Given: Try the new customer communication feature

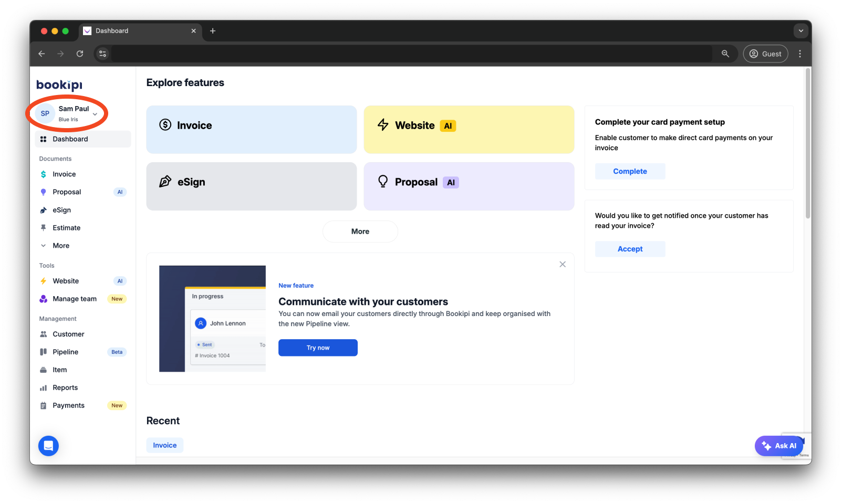Looking at the screenshot, I should pos(317,347).
